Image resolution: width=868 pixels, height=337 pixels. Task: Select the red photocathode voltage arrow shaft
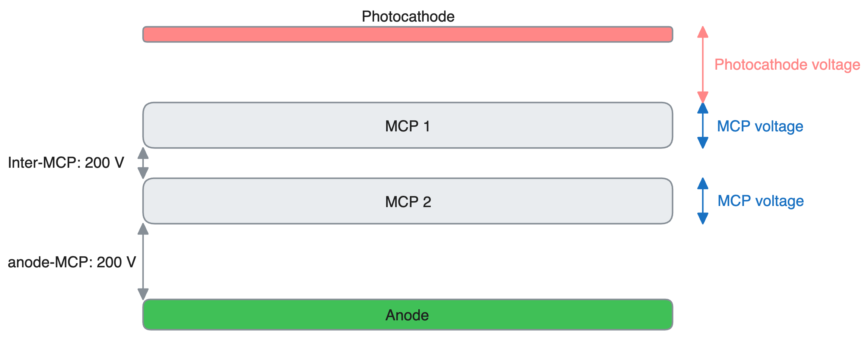[x=703, y=64]
